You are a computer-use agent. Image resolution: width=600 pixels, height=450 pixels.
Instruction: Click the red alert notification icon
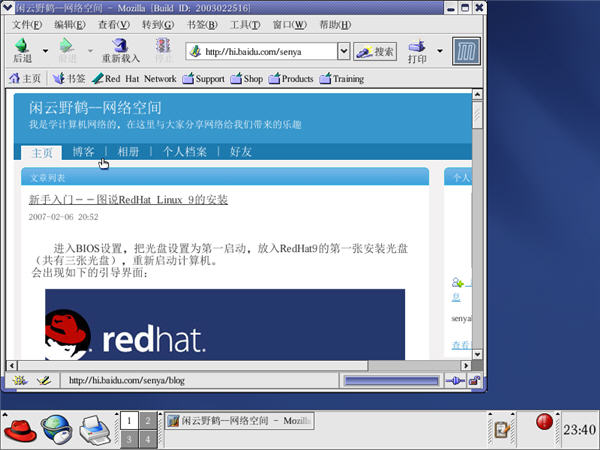pos(544,422)
